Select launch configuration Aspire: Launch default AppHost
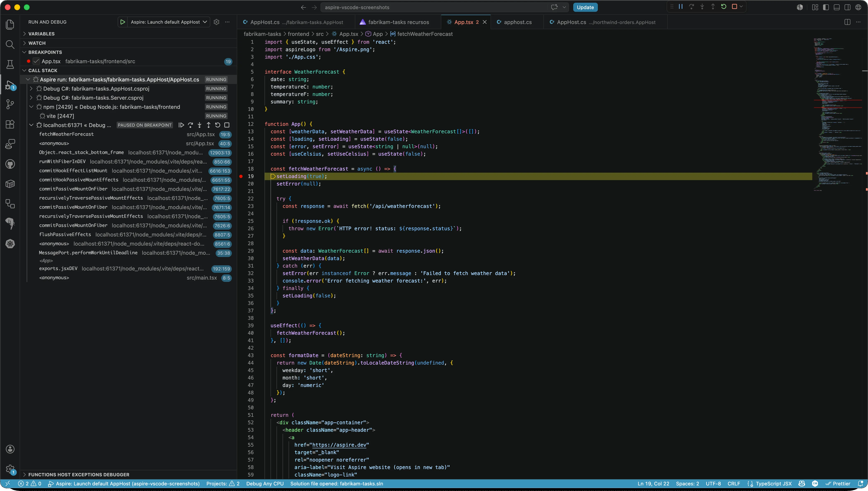 point(168,22)
